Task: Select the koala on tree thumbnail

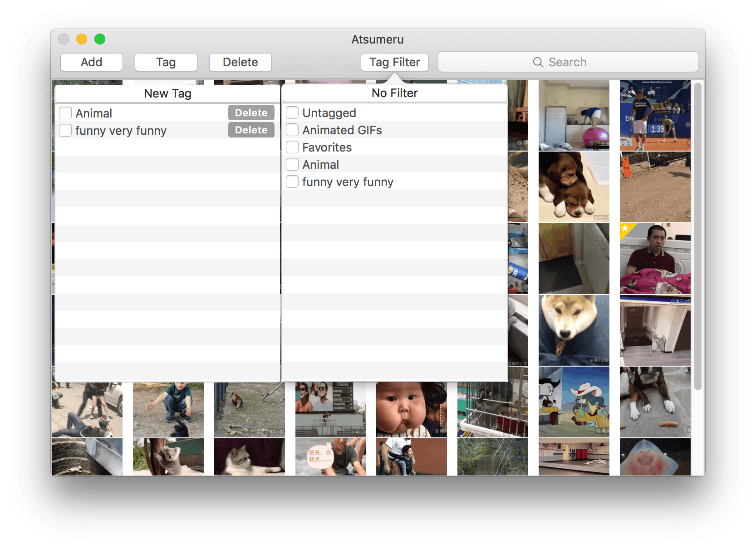Action: pyautogui.click(x=168, y=457)
